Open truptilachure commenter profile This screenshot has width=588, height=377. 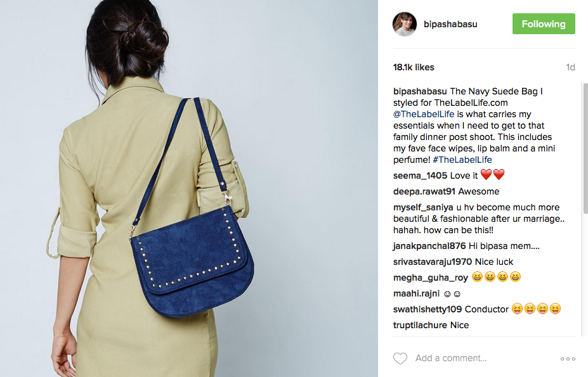420,325
